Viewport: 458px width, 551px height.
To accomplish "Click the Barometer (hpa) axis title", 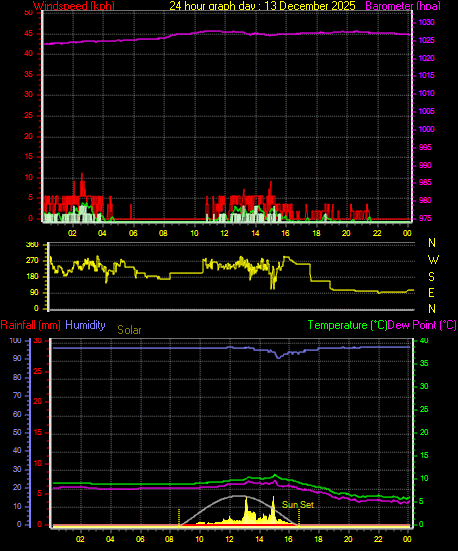I will point(403,5).
